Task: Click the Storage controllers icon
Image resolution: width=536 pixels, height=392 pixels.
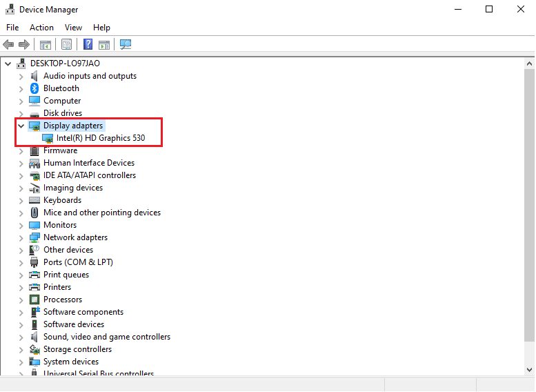Action: tap(34, 349)
